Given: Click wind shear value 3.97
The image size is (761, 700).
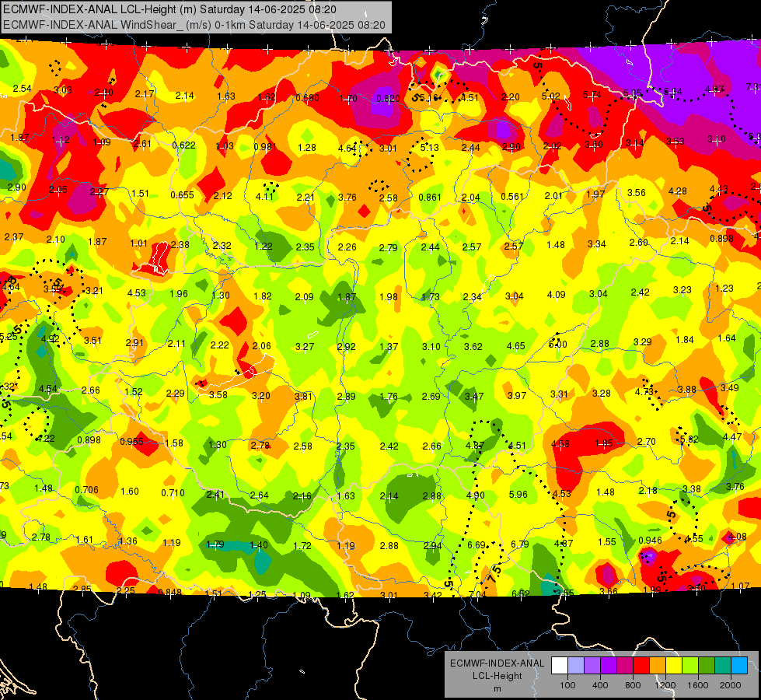Looking at the screenshot, I should (x=517, y=395).
